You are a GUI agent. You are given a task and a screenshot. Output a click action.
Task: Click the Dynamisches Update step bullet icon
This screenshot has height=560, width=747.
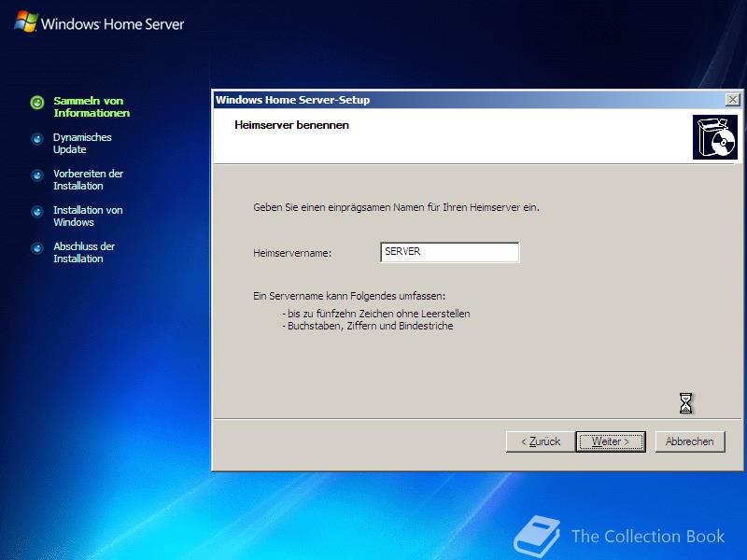click(x=37, y=139)
